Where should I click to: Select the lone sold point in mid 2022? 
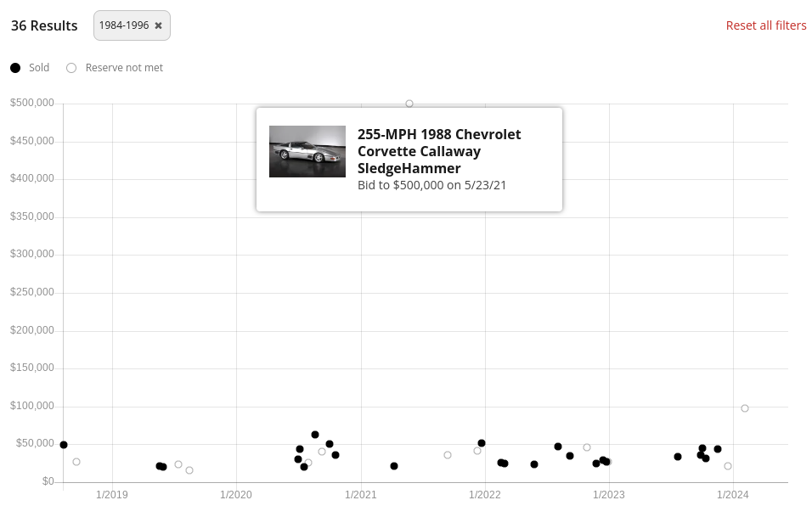pyautogui.click(x=534, y=464)
